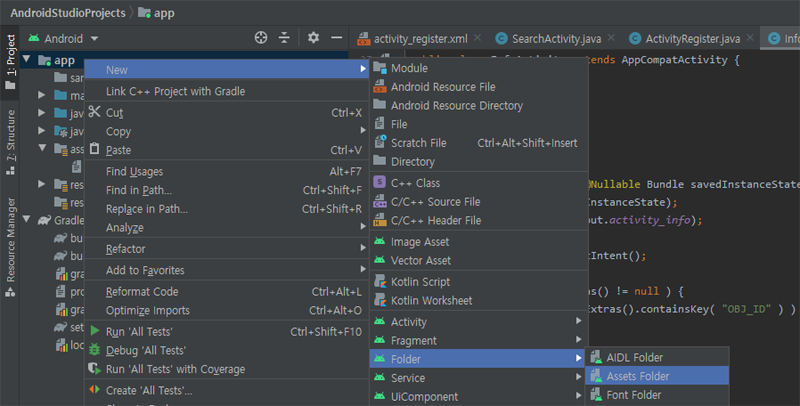Select New in the context menu

[x=227, y=69]
